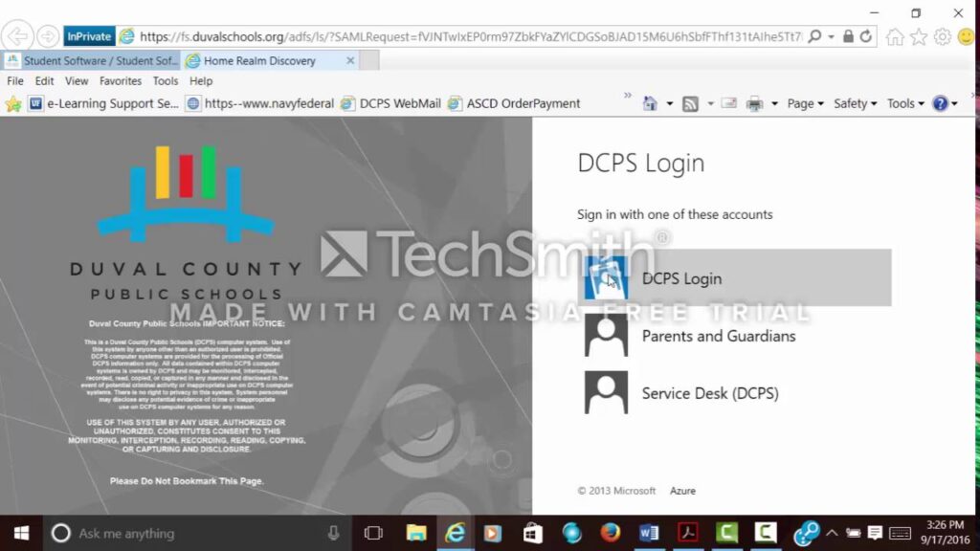Expand favorites bar overflow chevron
980x551 pixels.
[628, 96]
